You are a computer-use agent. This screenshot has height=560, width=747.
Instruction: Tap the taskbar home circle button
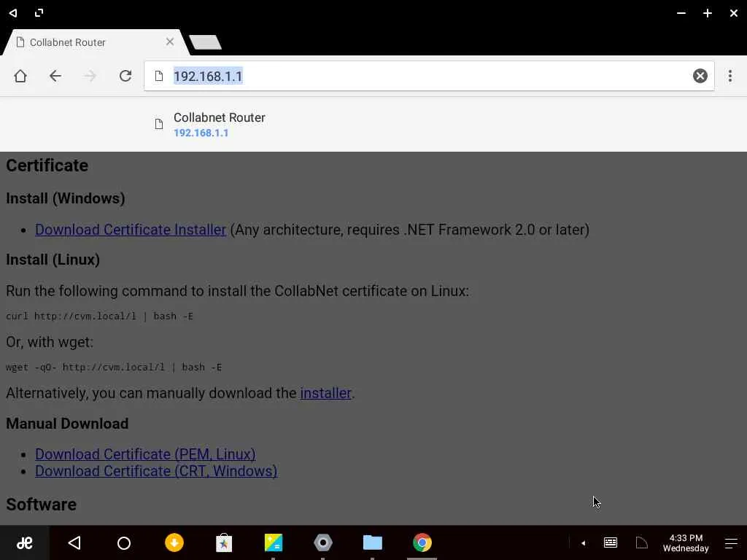click(x=124, y=542)
